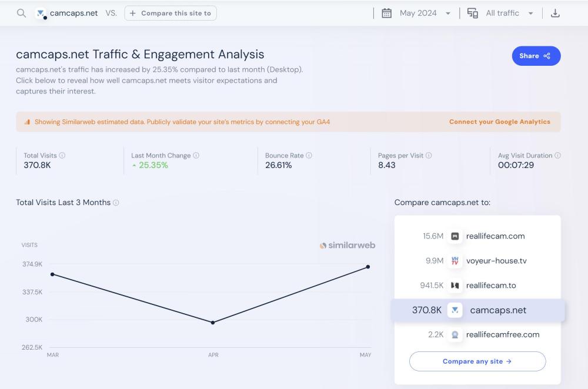Click the Bounce Rate info icon
Viewport: 588px width, 389px height.
coord(309,156)
